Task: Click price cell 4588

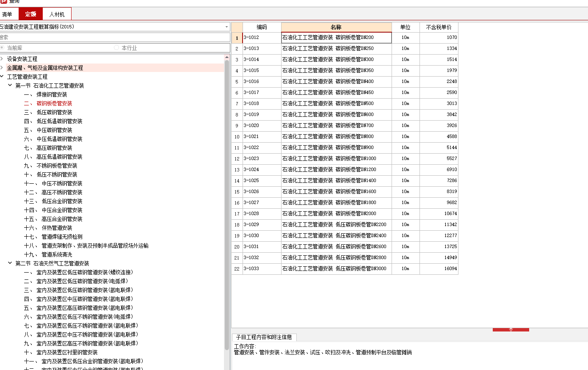Action: pos(439,136)
